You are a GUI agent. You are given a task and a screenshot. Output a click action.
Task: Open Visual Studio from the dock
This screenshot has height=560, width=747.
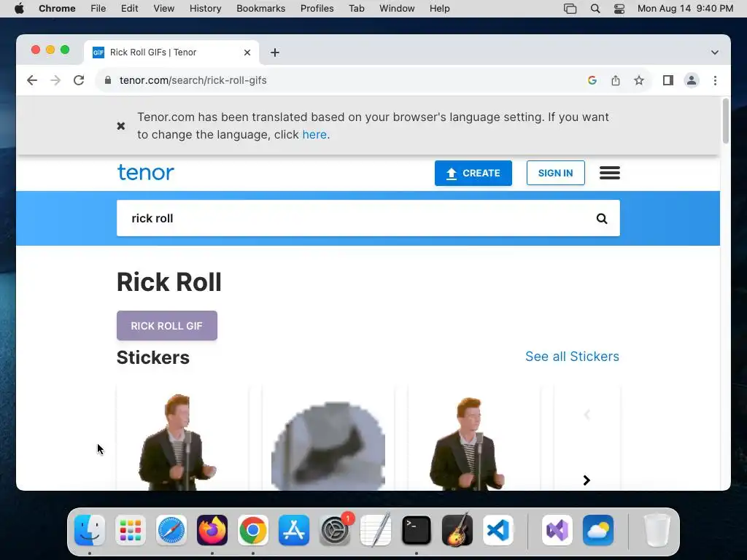pyautogui.click(x=557, y=530)
